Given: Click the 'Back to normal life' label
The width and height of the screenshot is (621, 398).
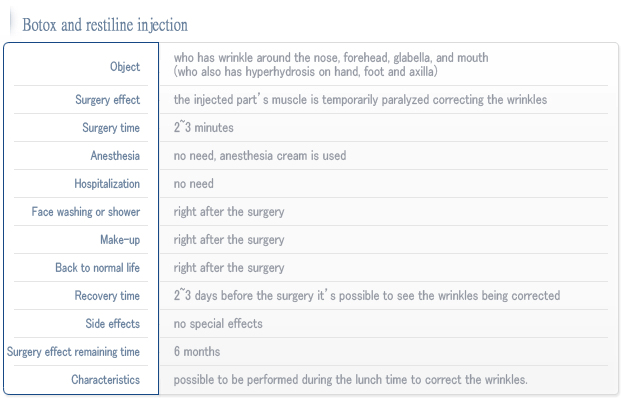Looking at the screenshot, I should tap(97, 268).
